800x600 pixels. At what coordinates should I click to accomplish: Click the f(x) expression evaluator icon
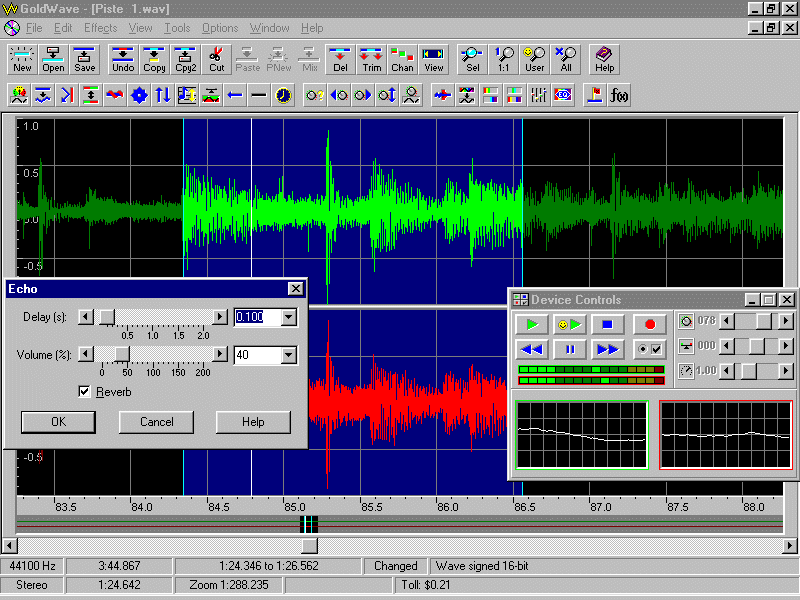619,95
